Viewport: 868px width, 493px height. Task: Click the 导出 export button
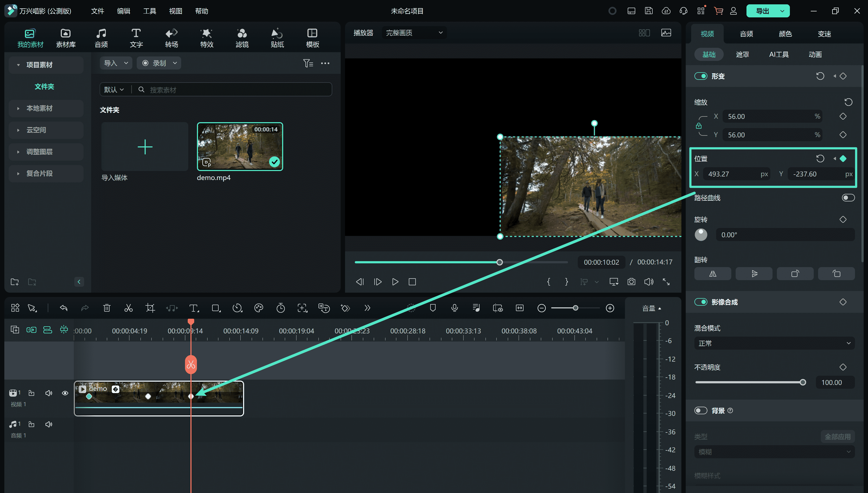coord(762,11)
